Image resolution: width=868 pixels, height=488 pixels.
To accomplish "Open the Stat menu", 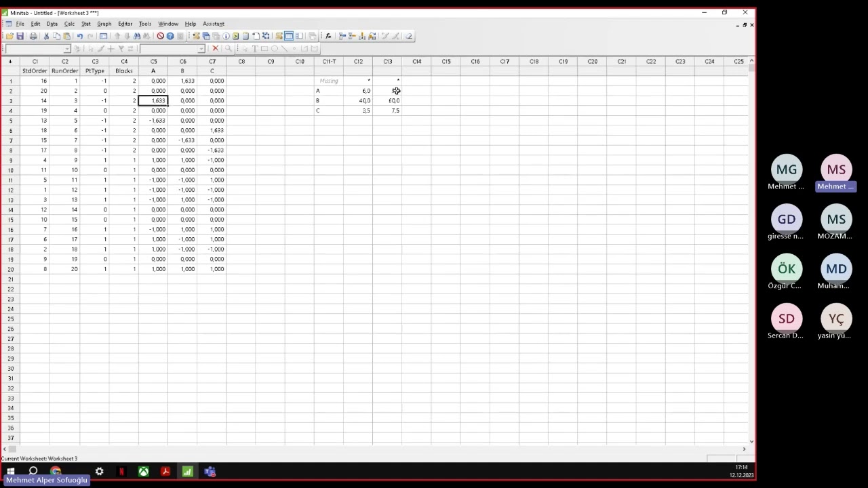I will click(x=86, y=24).
